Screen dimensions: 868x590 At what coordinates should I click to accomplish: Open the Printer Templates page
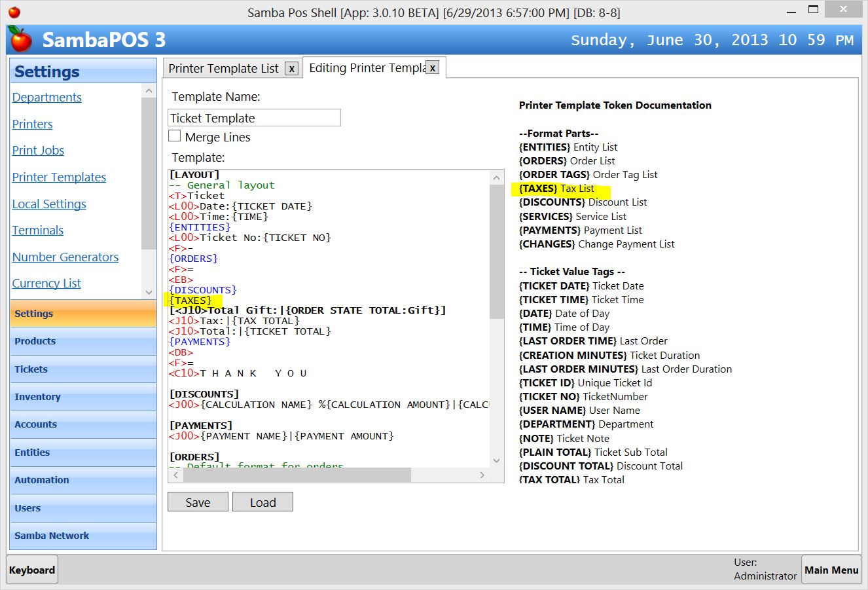tap(59, 177)
